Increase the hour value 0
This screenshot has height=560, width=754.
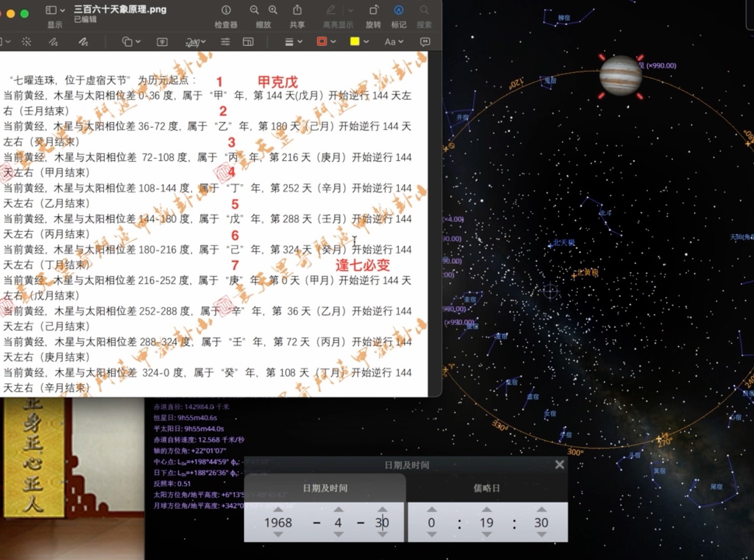431,509
